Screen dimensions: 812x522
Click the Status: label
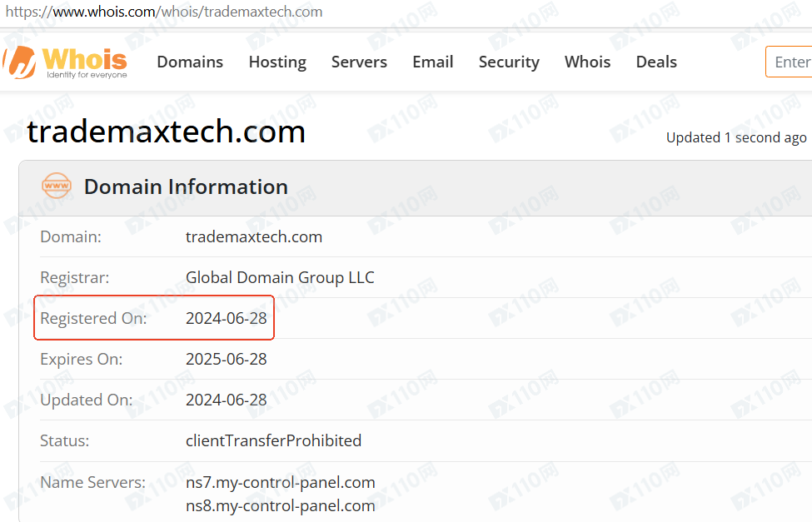coord(65,440)
